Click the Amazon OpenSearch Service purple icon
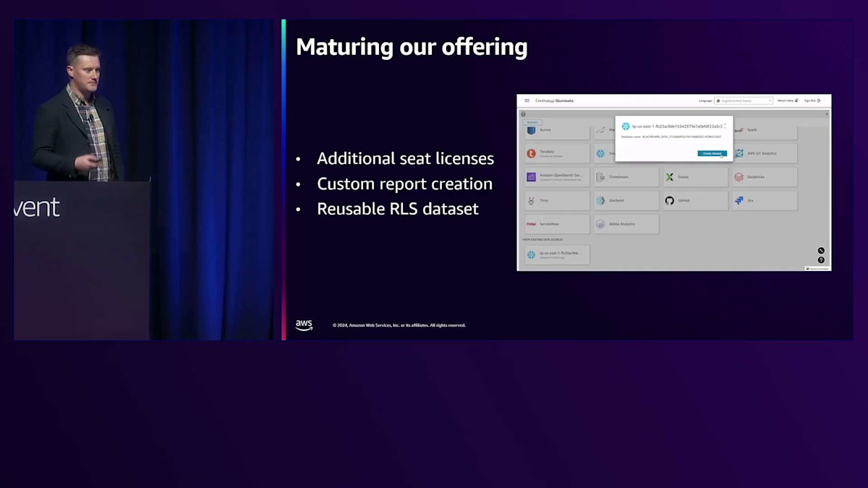Image resolution: width=868 pixels, height=488 pixels. [x=531, y=177]
